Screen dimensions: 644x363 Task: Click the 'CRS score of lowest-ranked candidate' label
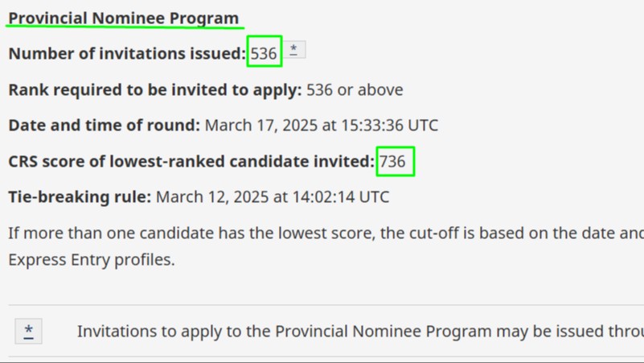(191, 161)
